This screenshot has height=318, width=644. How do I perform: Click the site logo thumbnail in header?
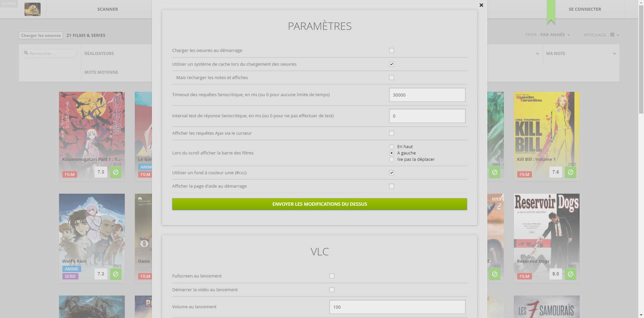click(x=33, y=9)
